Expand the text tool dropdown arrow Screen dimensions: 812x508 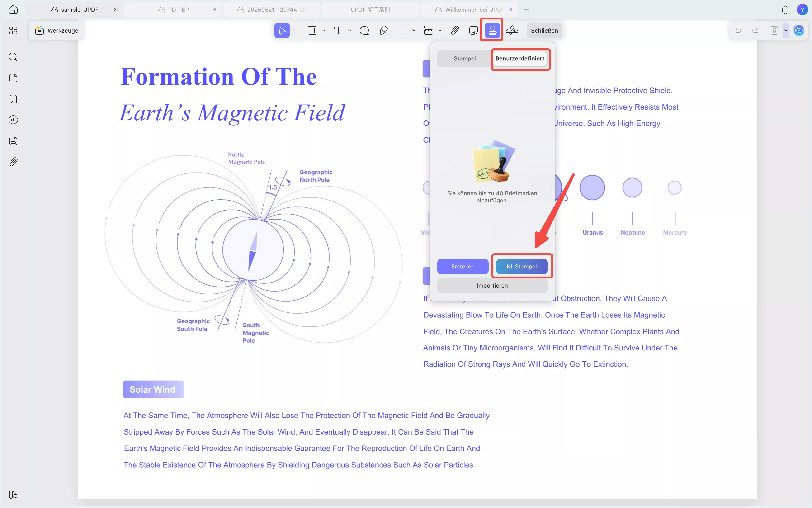click(x=350, y=31)
